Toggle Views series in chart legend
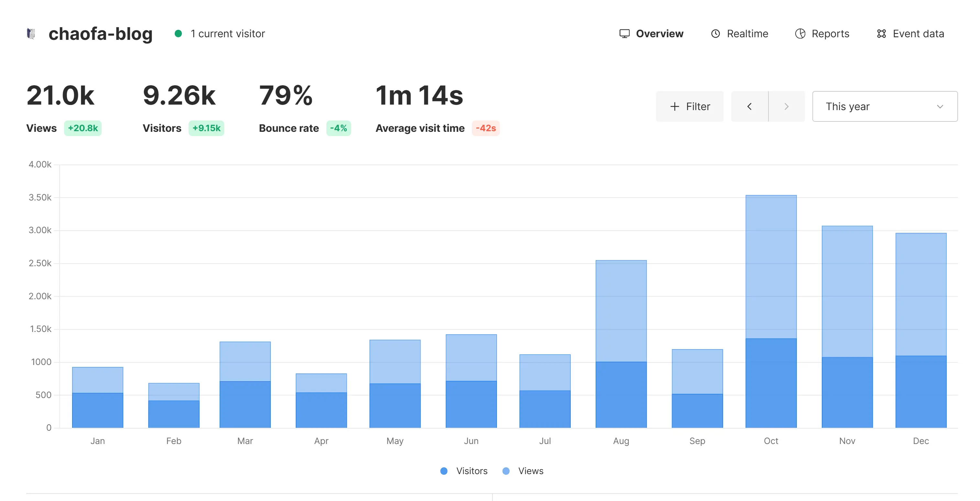 click(530, 471)
